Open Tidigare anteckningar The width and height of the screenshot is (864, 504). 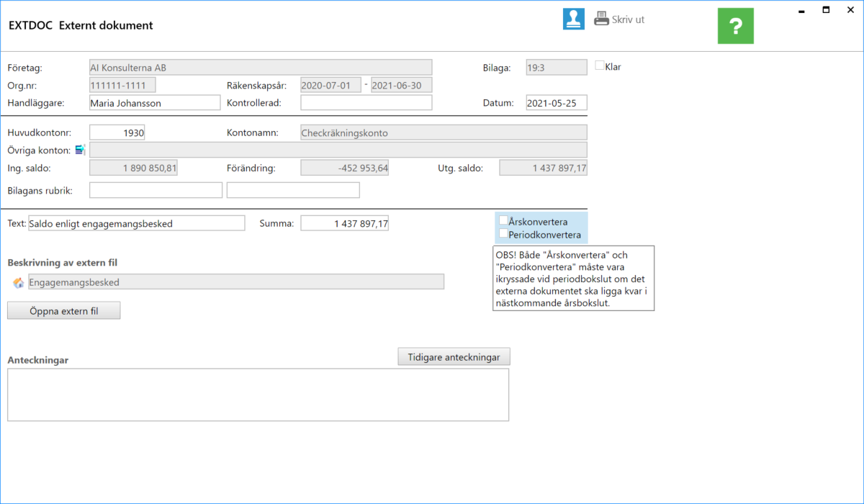tap(454, 356)
